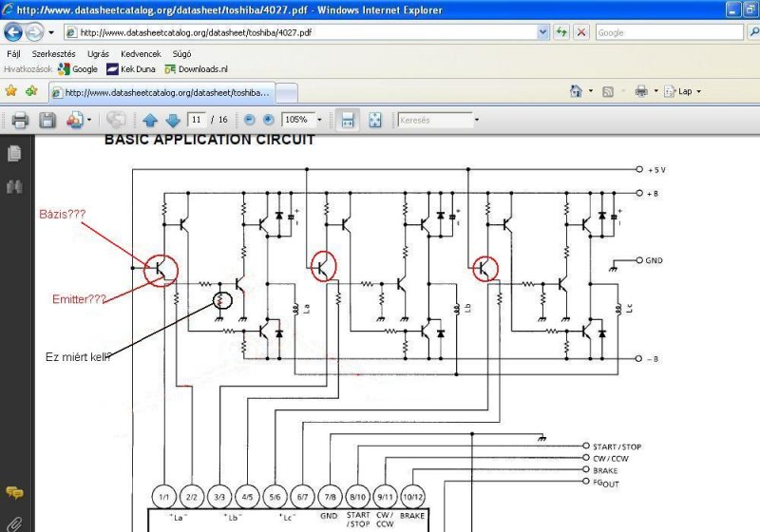The height and width of the screenshot is (532, 760).
Task: Toggle the fit width scrolling mode icon
Action: [x=348, y=120]
